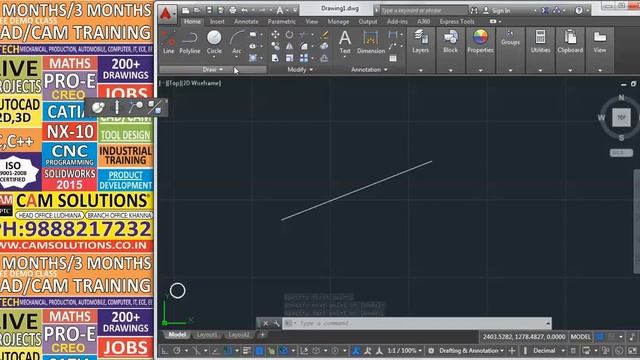640x360 pixels.
Task: Click the Table icon in Annotation panel
Action: [x=393, y=58]
